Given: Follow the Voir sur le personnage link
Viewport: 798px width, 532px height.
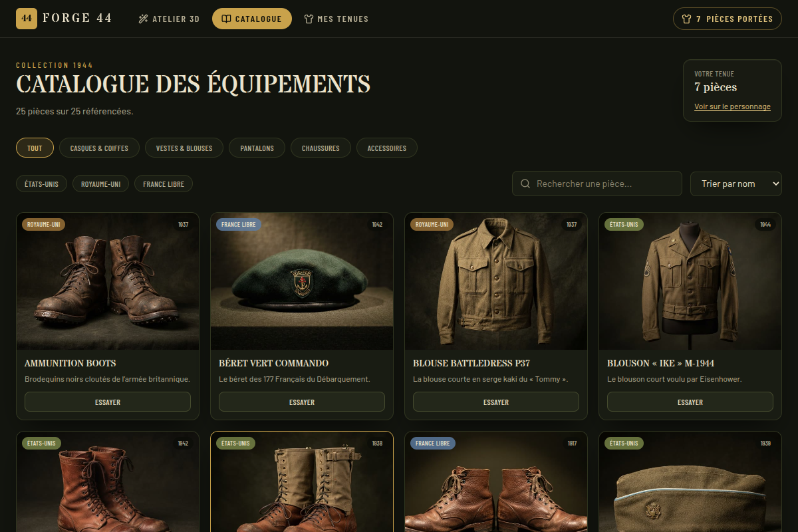Looking at the screenshot, I should [732, 106].
